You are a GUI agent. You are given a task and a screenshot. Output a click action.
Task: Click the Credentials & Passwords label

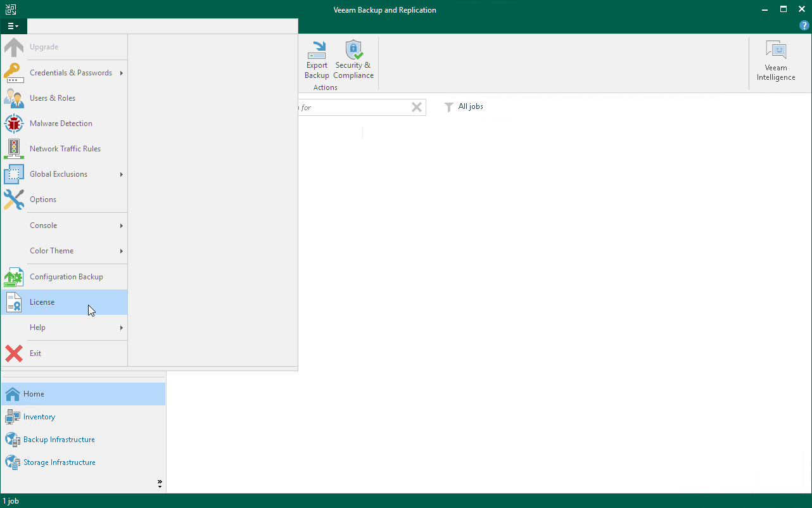pyautogui.click(x=71, y=73)
